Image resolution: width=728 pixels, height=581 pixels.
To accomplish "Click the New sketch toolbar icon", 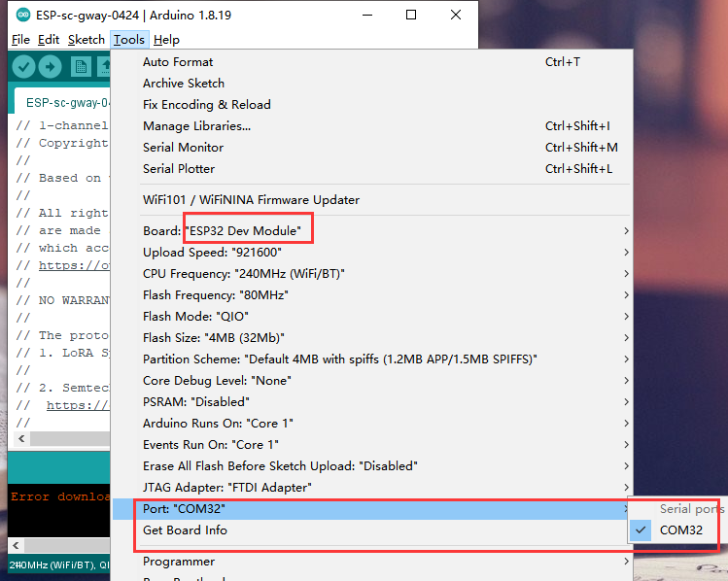I will pyautogui.click(x=81, y=67).
